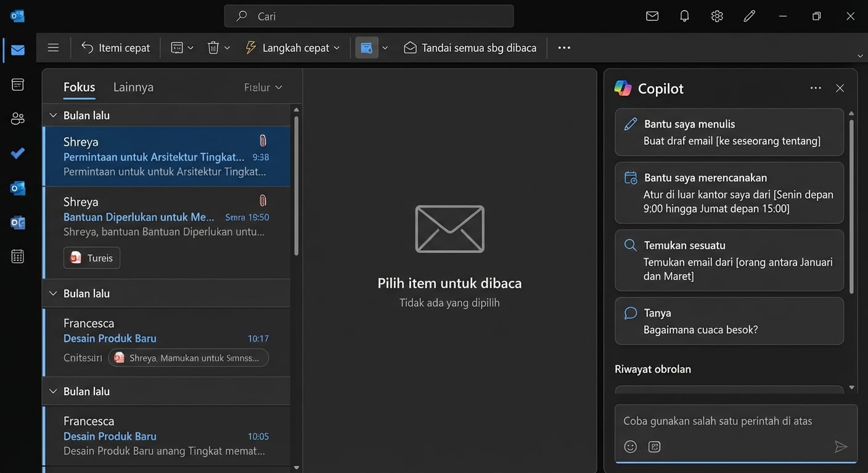
Task: Open Outlook settings with the gear icon
Action: [x=716, y=16]
